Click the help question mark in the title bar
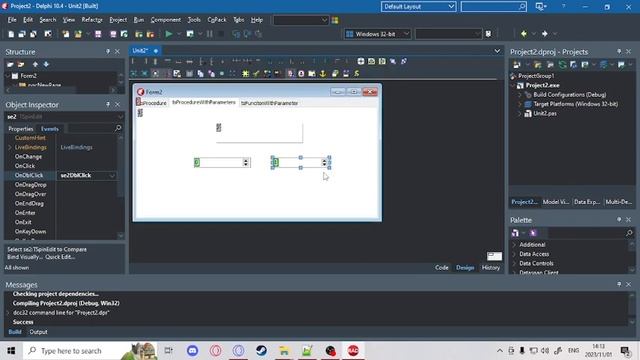The width and height of the screenshot is (640, 360). tap(564, 7)
